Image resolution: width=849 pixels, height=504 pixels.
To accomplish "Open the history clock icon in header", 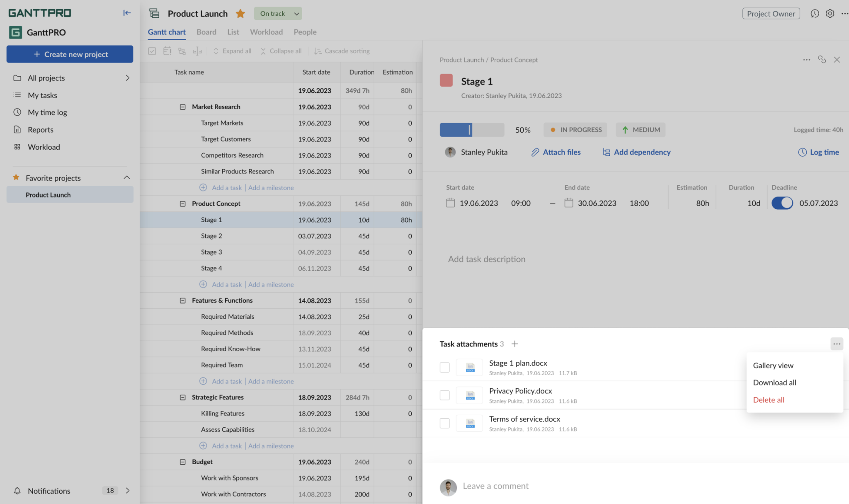I will tap(815, 14).
